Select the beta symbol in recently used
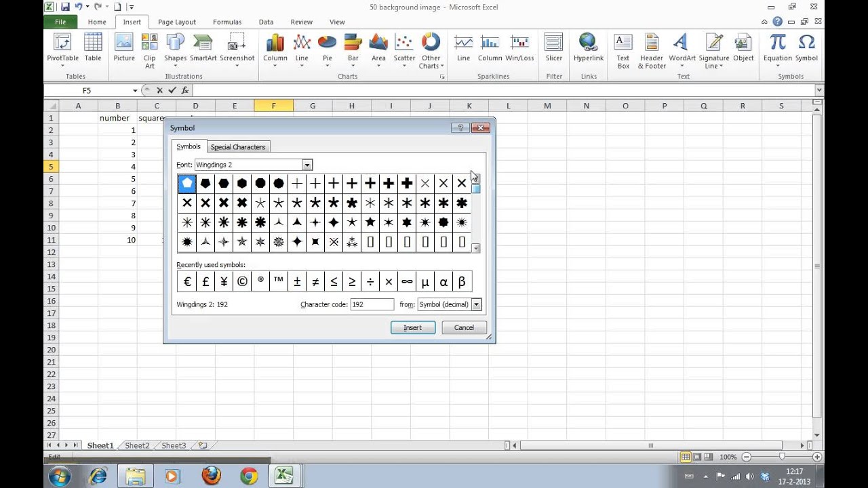Viewport: 868px width, 488px height. 462,281
